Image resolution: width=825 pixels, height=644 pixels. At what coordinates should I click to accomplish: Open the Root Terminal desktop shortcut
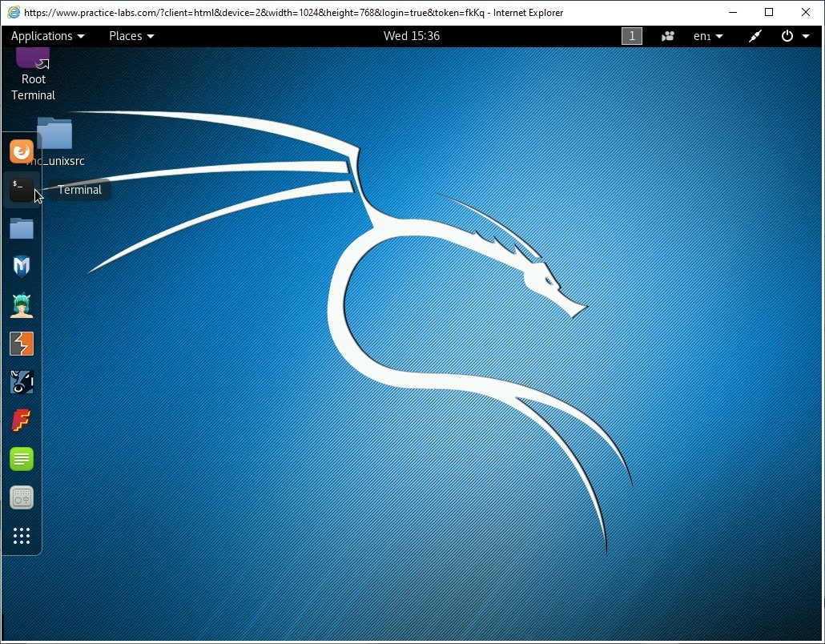(33, 74)
